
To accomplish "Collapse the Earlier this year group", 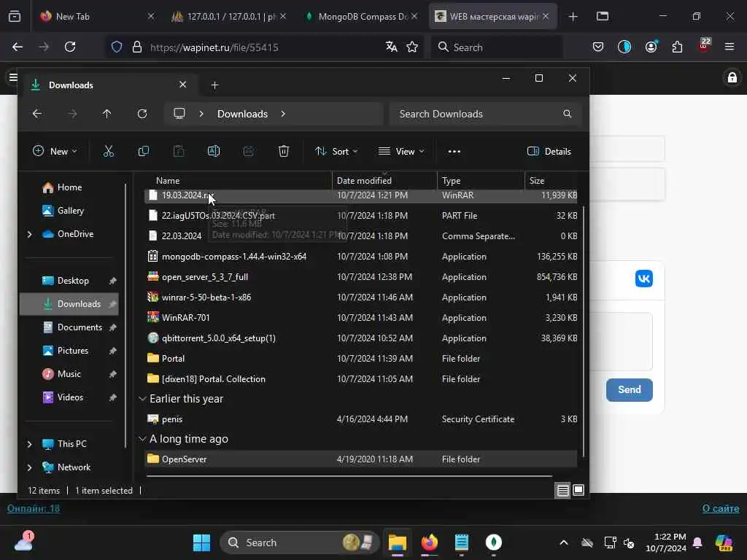I will tap(142, 399).
